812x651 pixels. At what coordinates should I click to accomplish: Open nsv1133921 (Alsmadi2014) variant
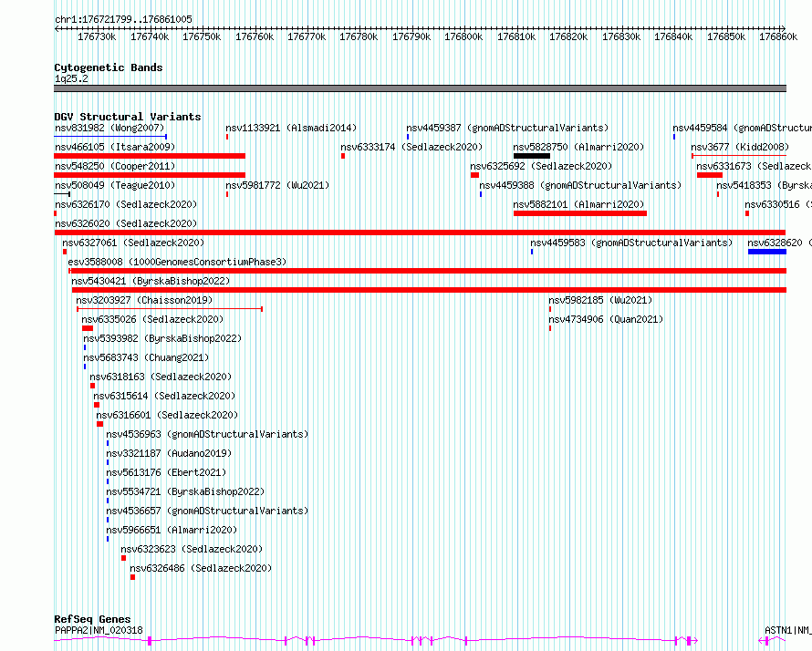[x=291, y=128]
